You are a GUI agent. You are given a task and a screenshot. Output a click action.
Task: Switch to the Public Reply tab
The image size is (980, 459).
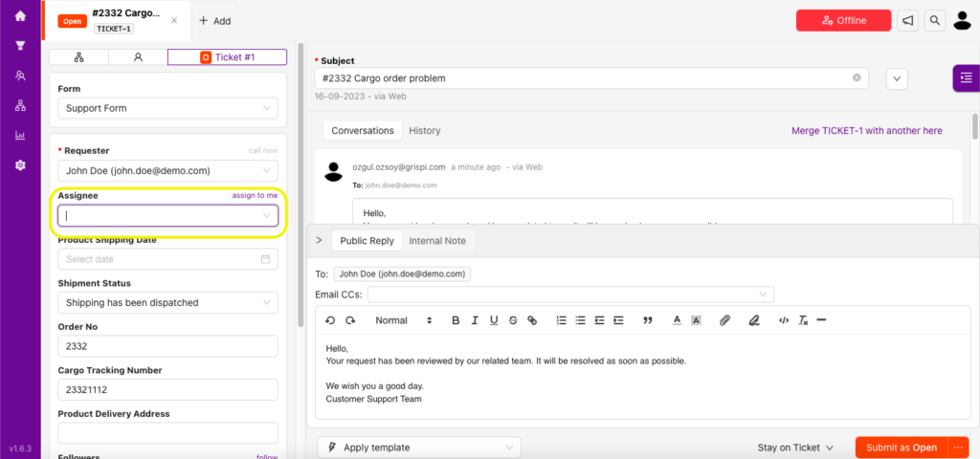tap(367, 240)
